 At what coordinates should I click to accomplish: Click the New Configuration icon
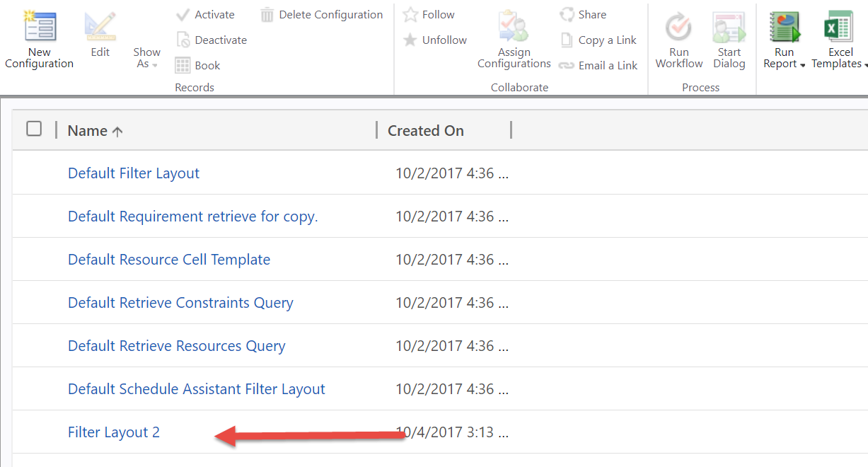click(40, 27)
